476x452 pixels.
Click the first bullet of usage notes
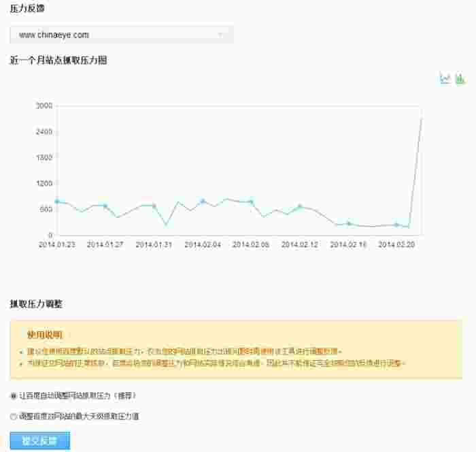click(x=184, y=351)
